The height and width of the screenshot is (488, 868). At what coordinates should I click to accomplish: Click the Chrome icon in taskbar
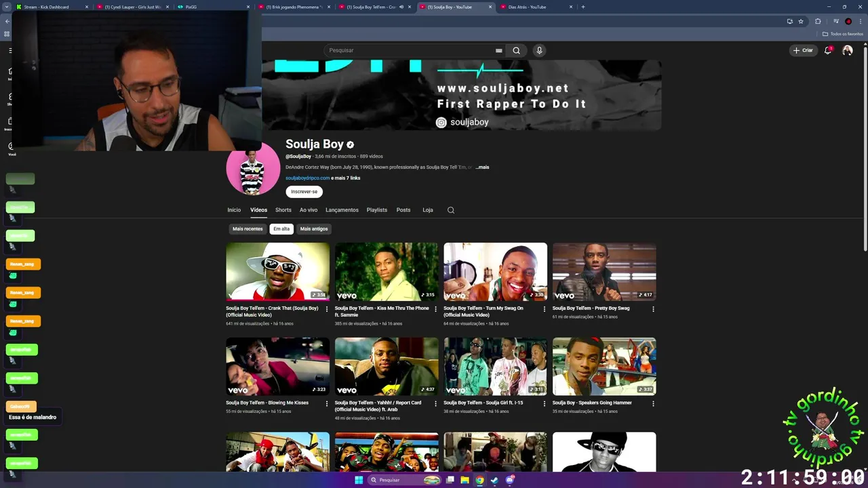click(479, 480)
